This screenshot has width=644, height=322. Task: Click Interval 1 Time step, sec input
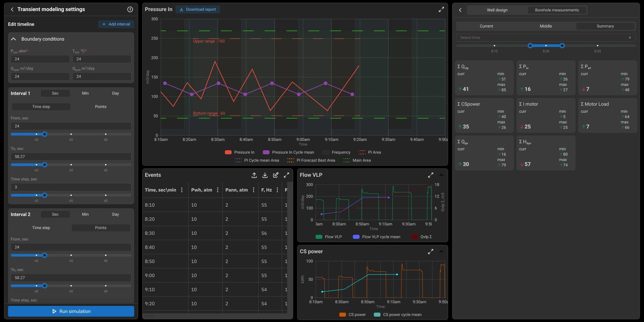pos(71,187)
